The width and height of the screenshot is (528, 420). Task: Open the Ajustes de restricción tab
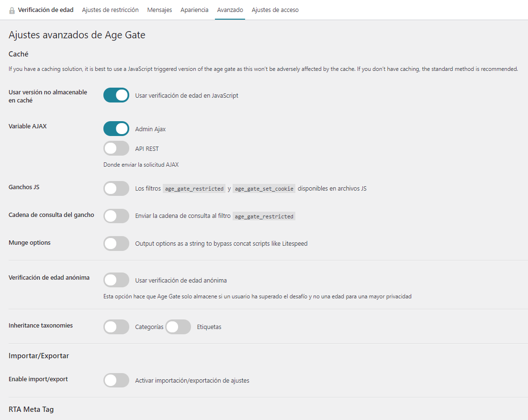(110, 10)
